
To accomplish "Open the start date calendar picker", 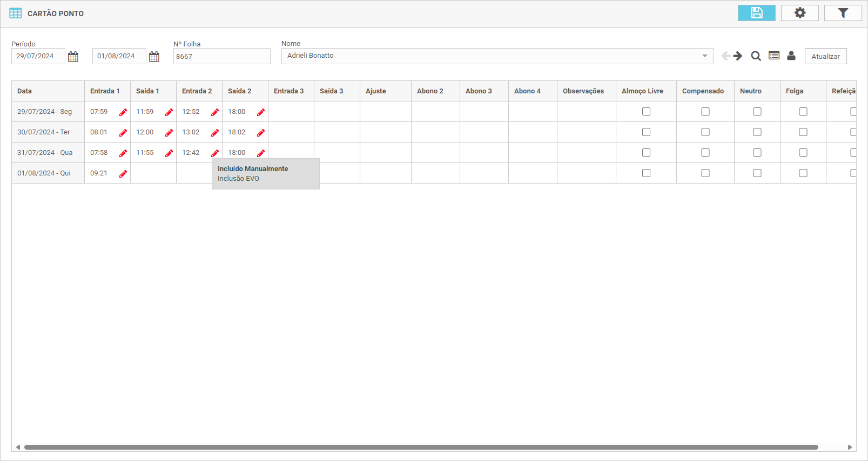I will 73,57.
